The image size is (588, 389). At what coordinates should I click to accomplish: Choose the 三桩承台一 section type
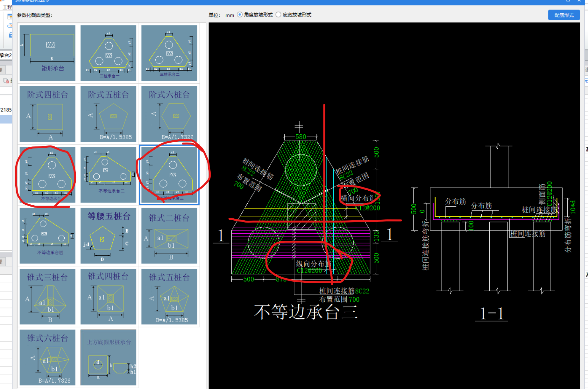(108, 53)
